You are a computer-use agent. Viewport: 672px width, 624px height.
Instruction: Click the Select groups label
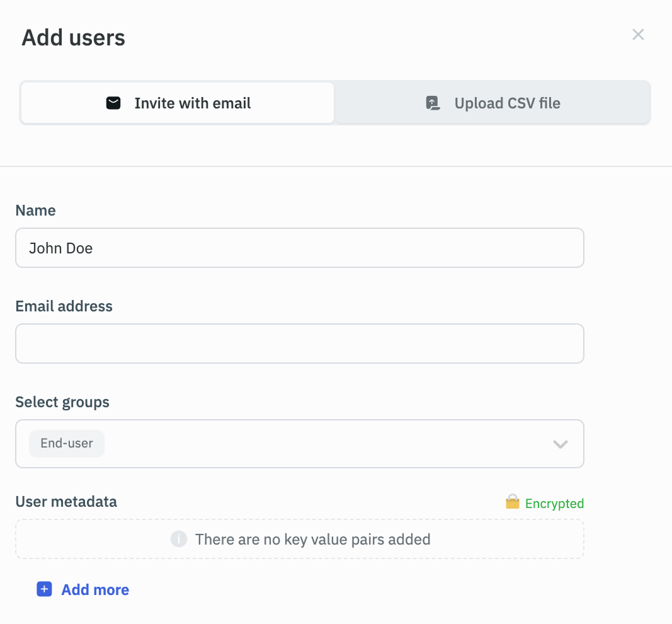(x=62, y=402)
